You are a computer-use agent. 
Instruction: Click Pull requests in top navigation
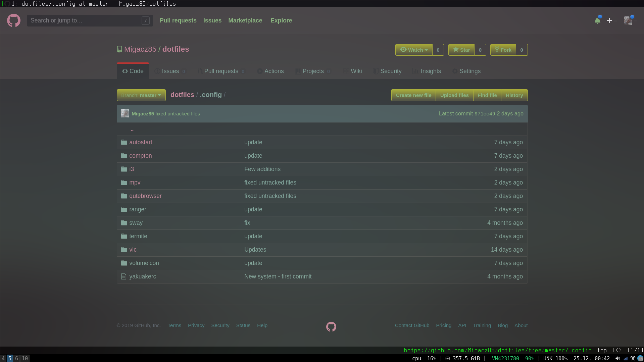178,20
